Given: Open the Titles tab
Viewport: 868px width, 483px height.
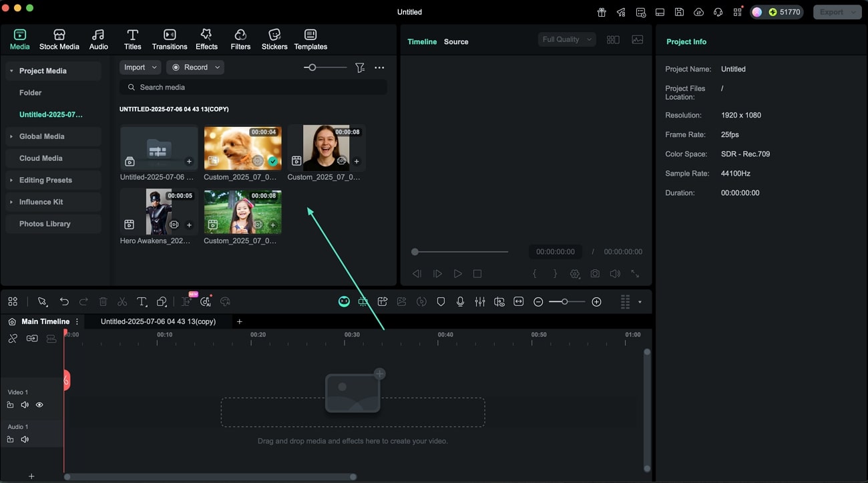Looking at the screenshot, I should point(132,39).
